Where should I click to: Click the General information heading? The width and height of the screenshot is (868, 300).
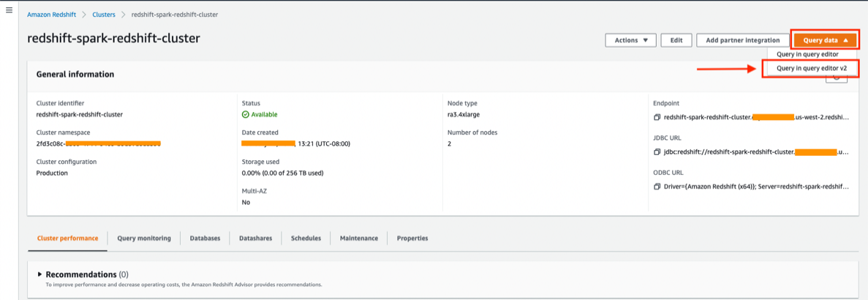pyautogui.click(x=75, y=74)
